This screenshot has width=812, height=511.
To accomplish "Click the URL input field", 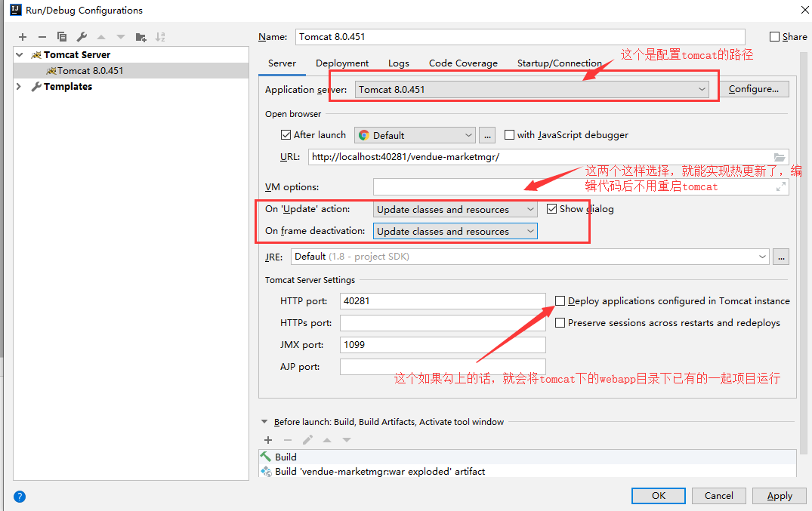I will pos(548,157).
